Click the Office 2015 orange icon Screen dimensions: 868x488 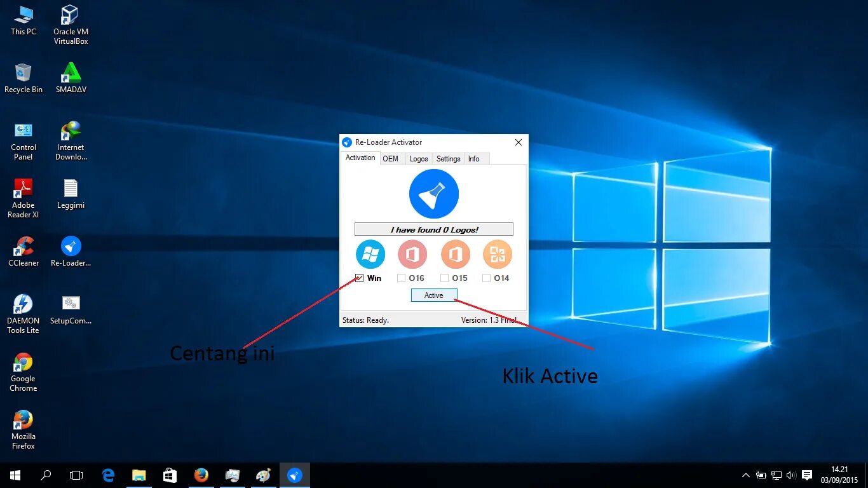[x=455, y=255]
